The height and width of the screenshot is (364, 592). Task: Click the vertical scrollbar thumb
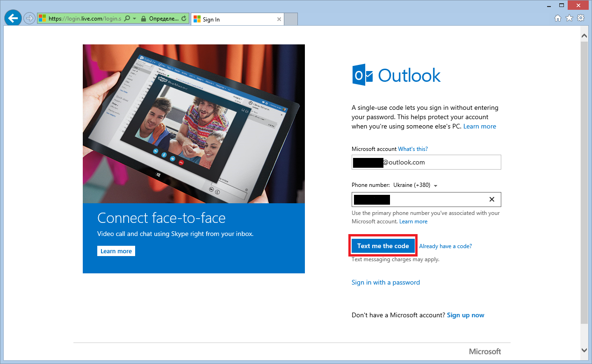coord(584,182)
